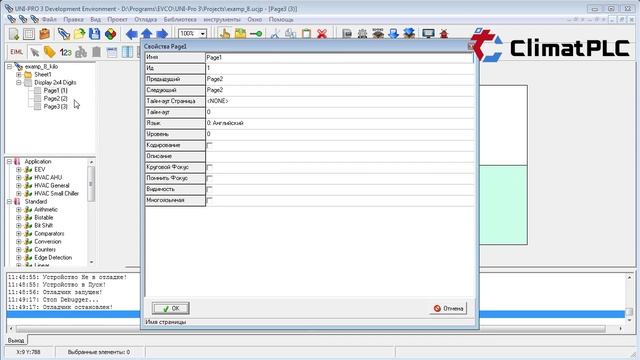
Task: Click the open folder toolbar icon
Action: [79, 34]
